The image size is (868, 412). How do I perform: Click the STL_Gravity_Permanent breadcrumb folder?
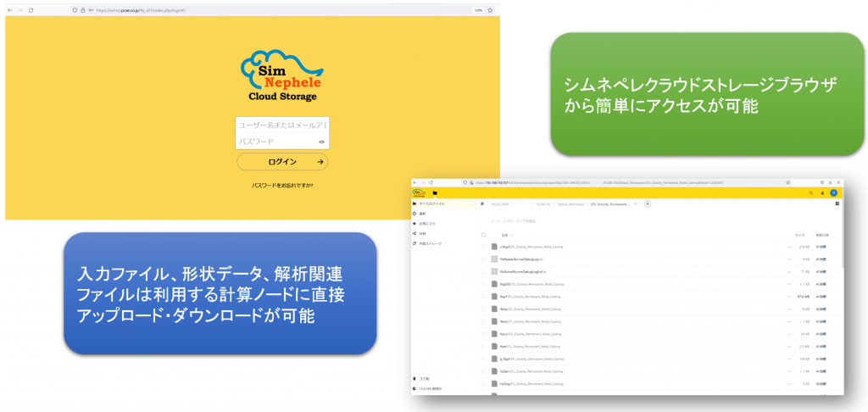coord(610,203)
